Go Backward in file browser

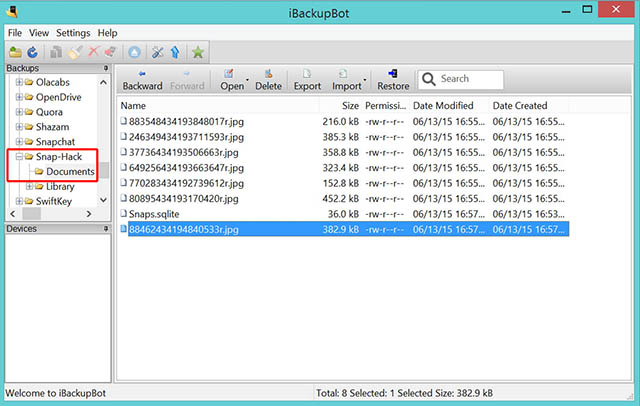tap(142, 80)
